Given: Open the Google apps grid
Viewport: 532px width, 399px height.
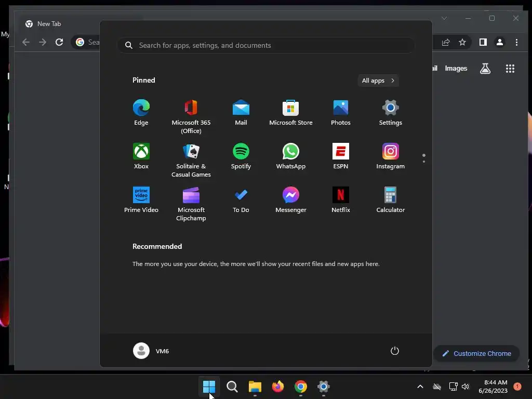Looking at the screenshot, I should pyautogui.click(x=510, y=69).
